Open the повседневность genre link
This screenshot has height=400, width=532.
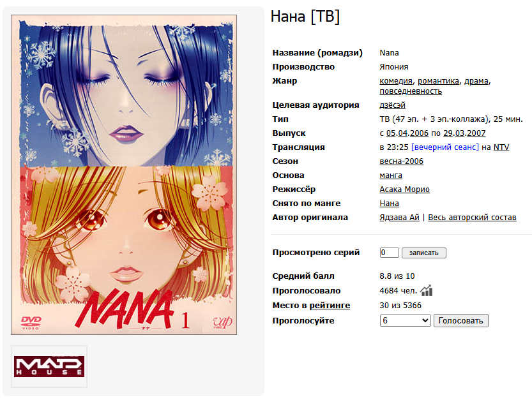pos(411,91)
